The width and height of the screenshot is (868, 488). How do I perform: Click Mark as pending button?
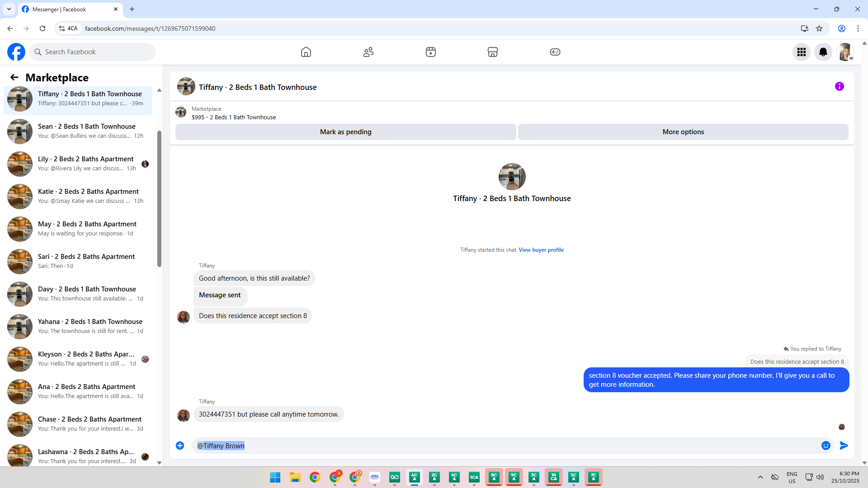click(x=345, y=132)
